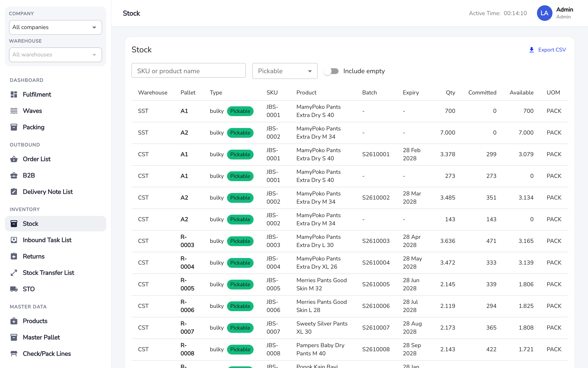
Task: Open Admin user profile name
Action: point(565,10)
